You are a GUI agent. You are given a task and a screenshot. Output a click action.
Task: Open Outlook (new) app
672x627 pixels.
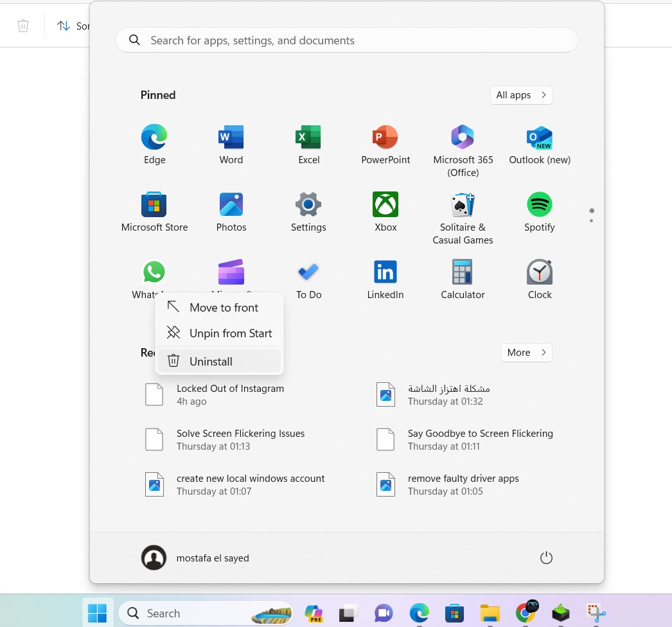(540, 145)
